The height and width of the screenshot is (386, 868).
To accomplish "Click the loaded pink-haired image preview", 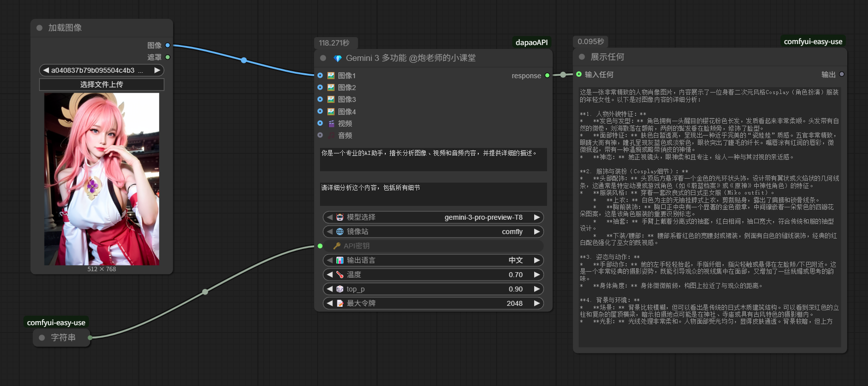I will pos(102,179).
